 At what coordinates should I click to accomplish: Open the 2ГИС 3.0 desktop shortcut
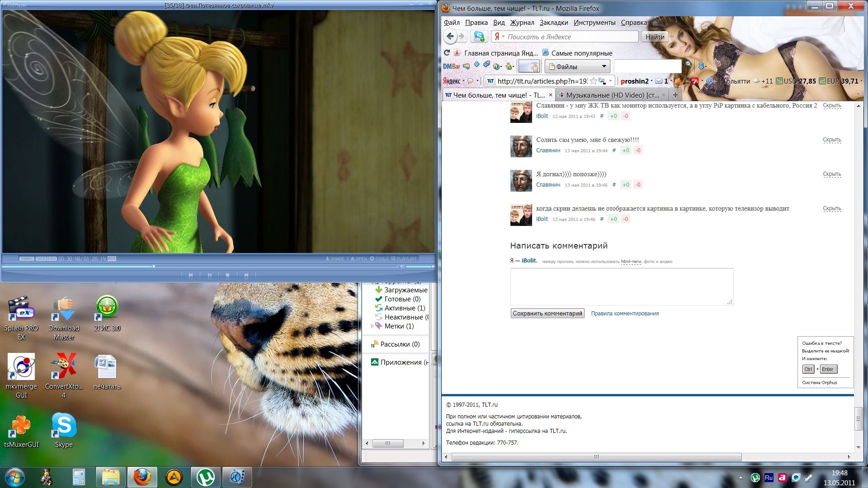pyautogui.click(x=107, y=314)
